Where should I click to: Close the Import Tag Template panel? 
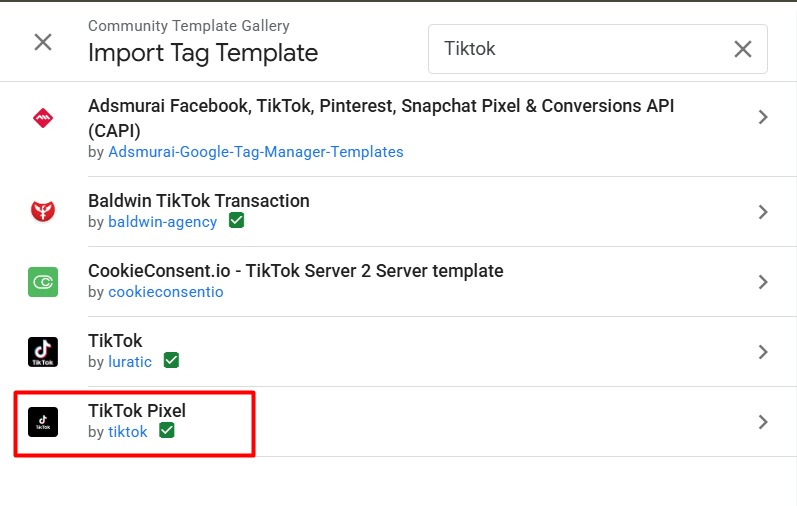pos(43,42)
